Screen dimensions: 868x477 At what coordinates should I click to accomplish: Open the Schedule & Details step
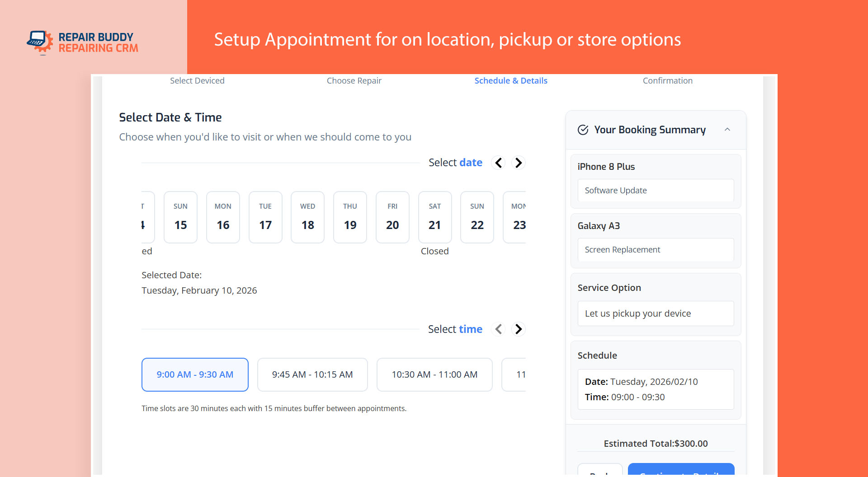[511, 81]
